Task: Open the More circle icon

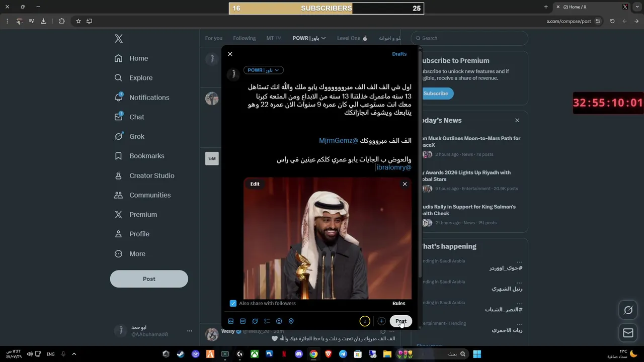Action: point(118,254)
